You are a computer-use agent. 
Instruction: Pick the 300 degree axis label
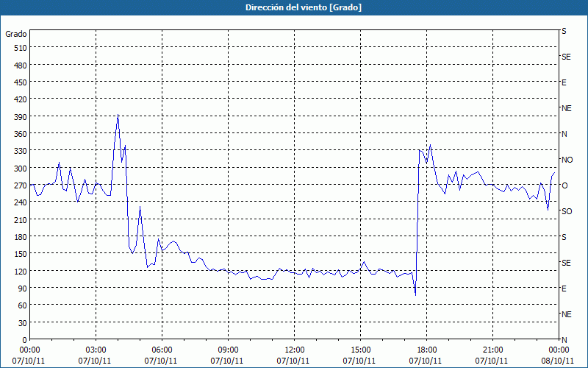[21, 169]
